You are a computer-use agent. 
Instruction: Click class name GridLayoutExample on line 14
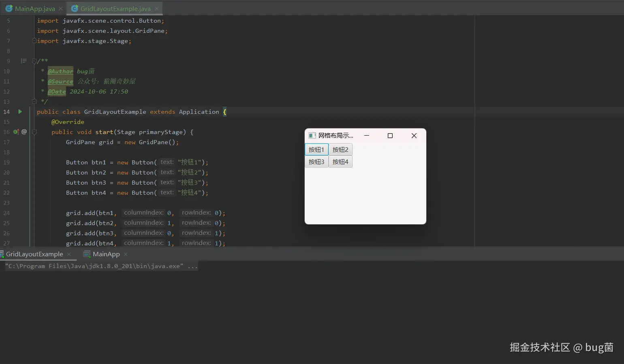115,112
